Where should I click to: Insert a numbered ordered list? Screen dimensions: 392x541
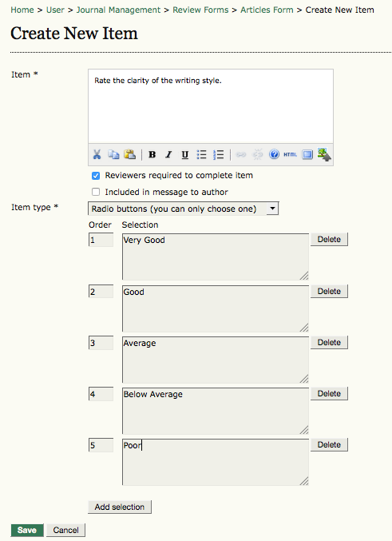point(218,154)
